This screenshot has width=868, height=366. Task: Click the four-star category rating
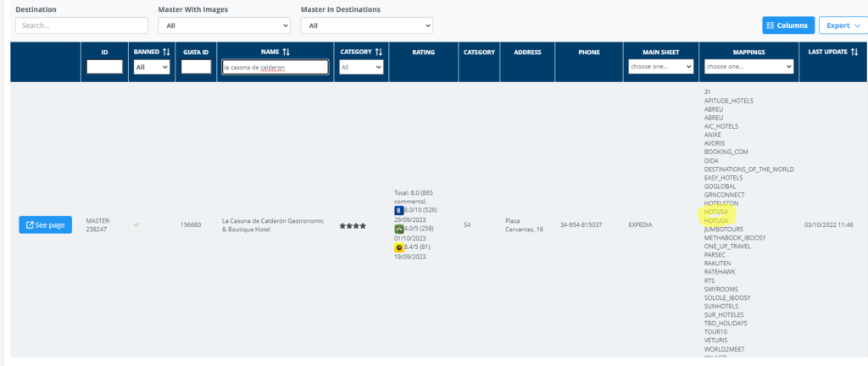pos(353,225)
